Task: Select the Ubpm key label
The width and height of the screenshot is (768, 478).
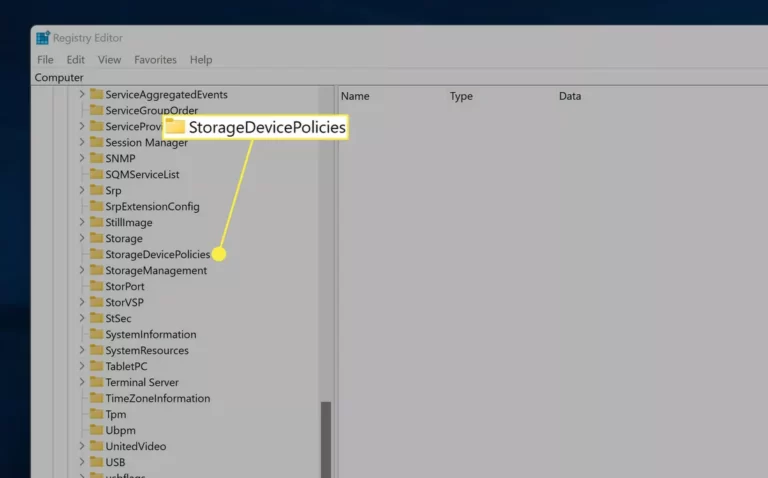Action: click(x=120, y=430)
